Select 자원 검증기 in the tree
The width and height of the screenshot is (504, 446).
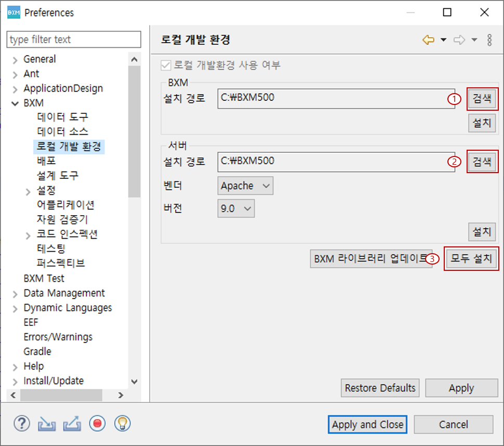point(62,219)
